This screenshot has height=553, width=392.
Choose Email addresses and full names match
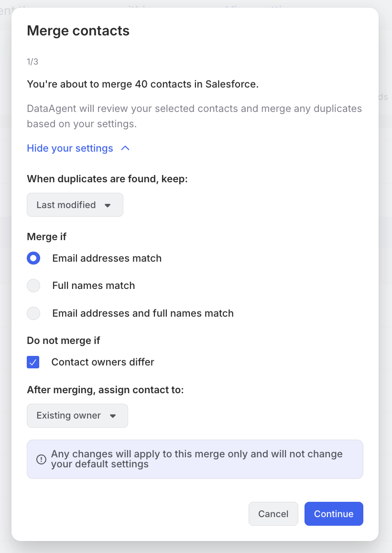tap(33, 313)
